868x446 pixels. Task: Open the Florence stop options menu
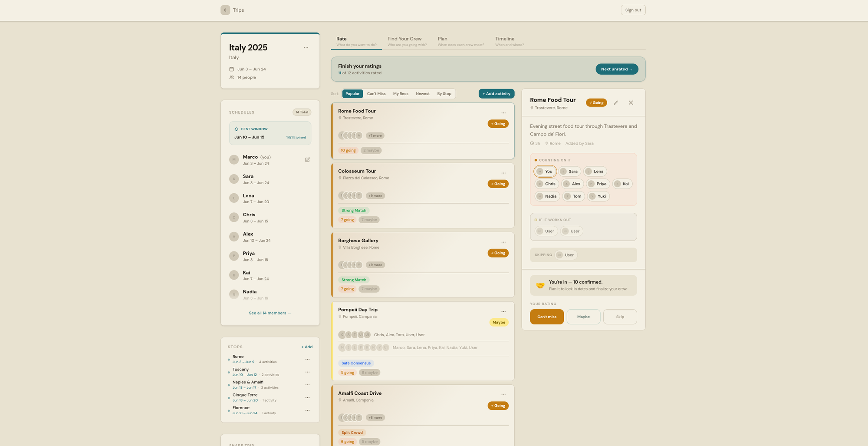click(307, 410)
